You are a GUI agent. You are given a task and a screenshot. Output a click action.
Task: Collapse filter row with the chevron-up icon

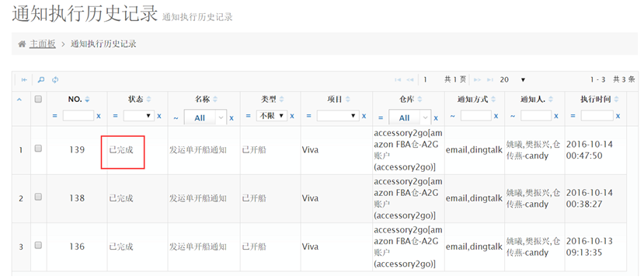tap(19, 99)
